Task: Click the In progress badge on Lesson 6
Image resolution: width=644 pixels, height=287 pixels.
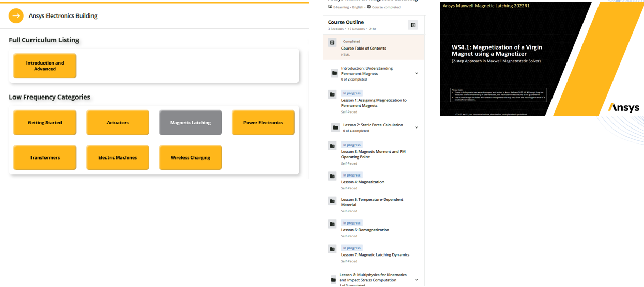Action: tap(351, 222)
